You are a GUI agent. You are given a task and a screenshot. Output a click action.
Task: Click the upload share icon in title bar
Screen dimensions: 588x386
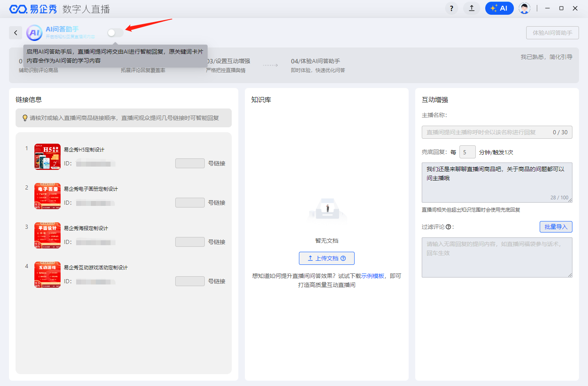tap(472, 8)
